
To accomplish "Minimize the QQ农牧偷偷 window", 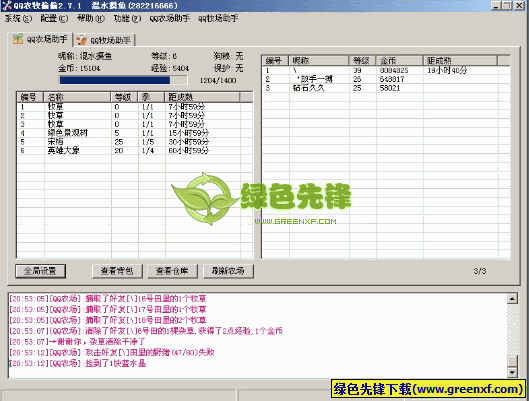I will coord(496,6).
